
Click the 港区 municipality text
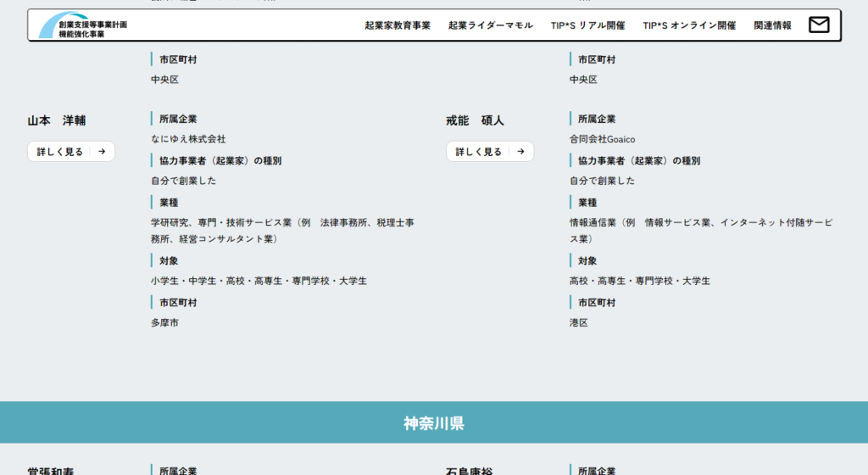(x=578, y=323)
